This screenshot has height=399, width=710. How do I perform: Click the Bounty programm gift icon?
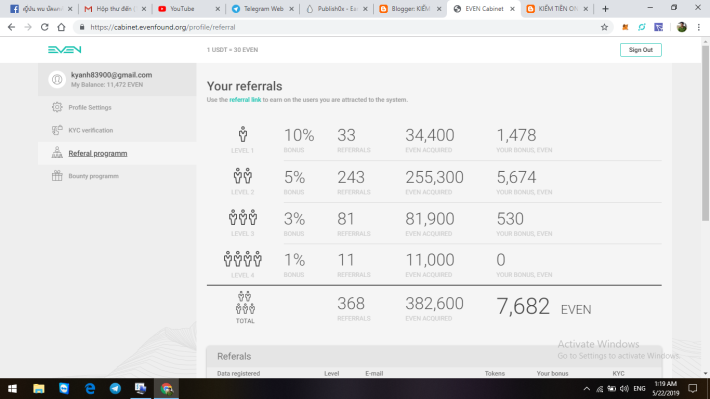click(57, 176)
